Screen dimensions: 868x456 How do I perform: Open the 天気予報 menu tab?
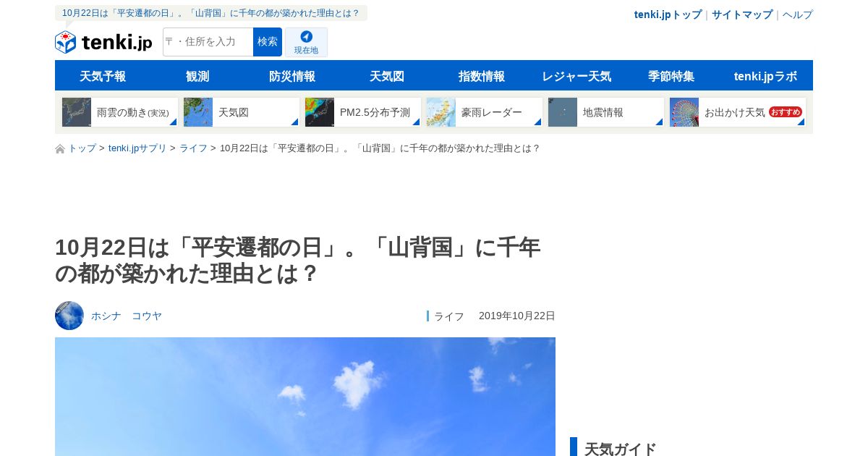(x=103, y=76)
